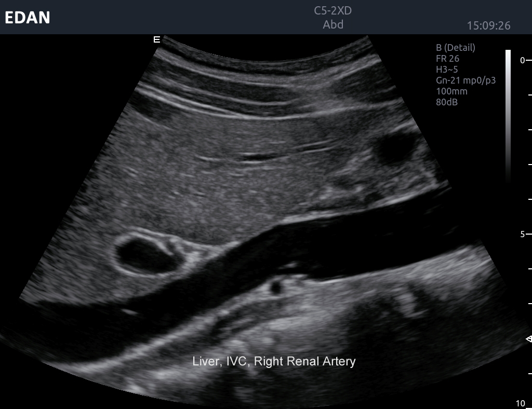Click the EDAN logo
The height and width of the screenshot is (409, 532).
pos(28,18)
